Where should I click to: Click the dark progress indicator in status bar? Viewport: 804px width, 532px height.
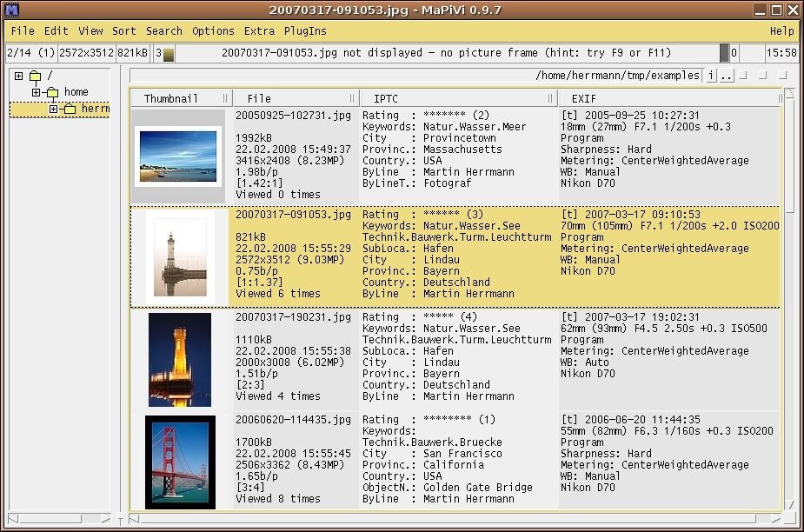(x=724, y=54)
